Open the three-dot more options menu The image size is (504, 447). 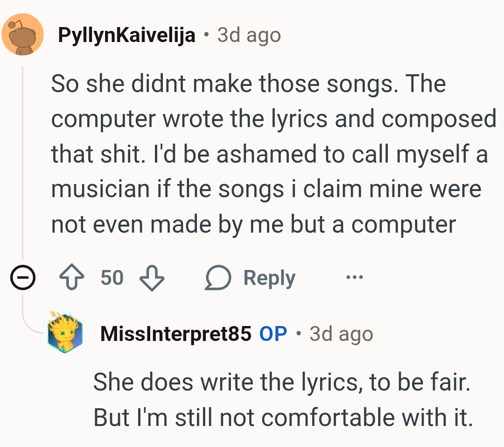coord(354,278)
